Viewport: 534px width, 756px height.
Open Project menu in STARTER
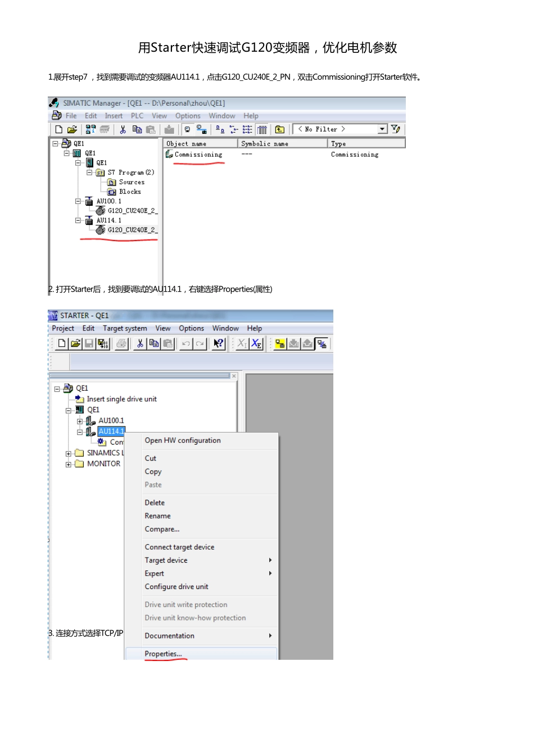point(63,328)
